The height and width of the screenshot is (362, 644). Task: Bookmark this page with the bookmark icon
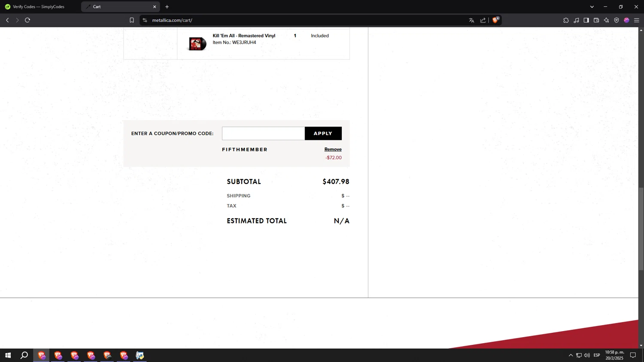(x=132, y=20)
